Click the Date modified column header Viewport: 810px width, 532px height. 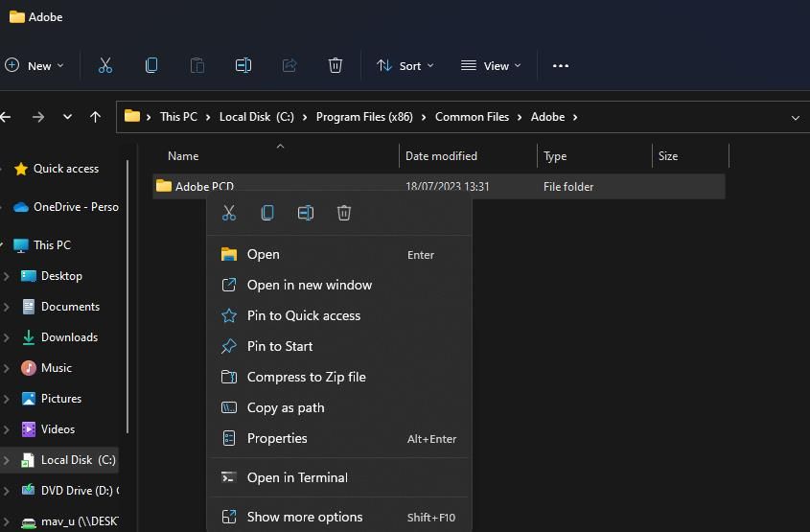coord(441,156)
